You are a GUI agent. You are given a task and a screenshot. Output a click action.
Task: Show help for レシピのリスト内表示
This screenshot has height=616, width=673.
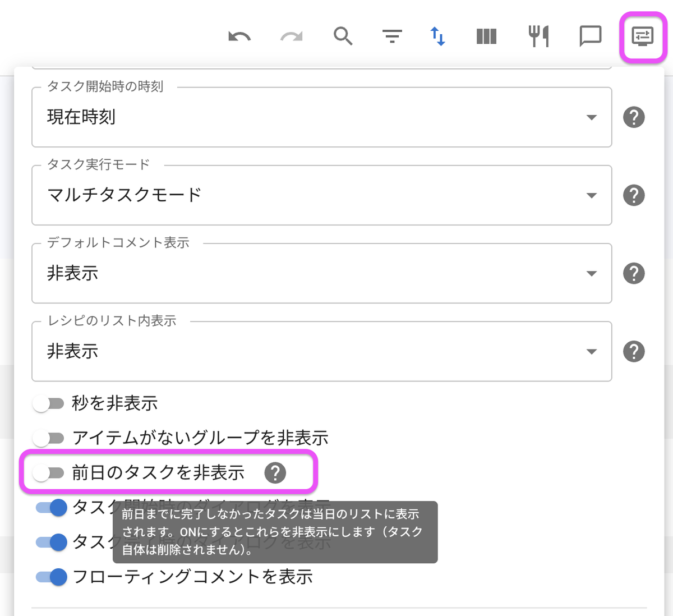point(634,351)
